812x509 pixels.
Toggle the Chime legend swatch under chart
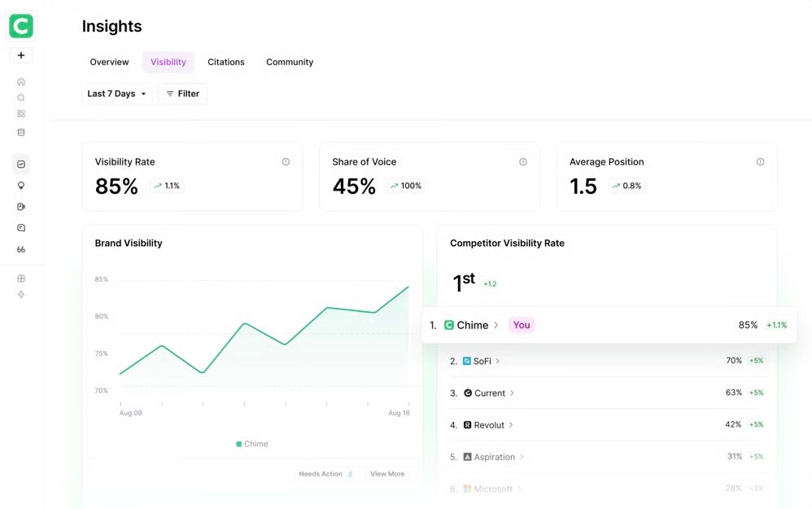pyautogui.click(x=238, y=444)
